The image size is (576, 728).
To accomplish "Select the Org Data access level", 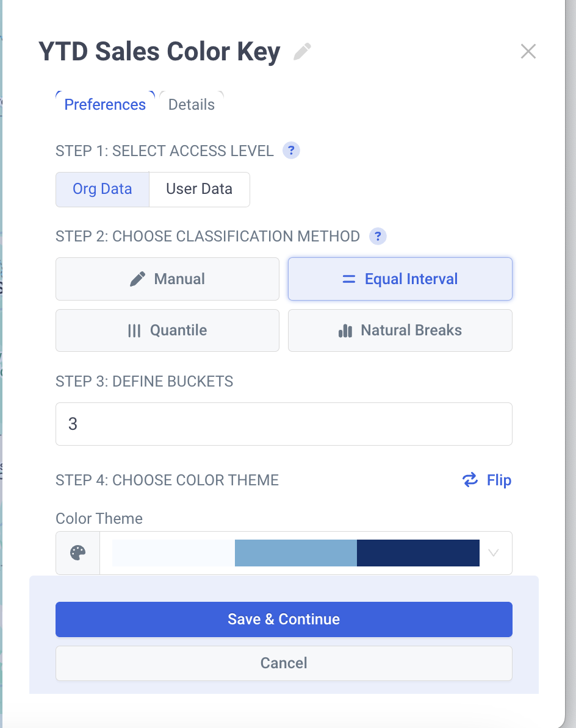I will (x=102, y=190).
